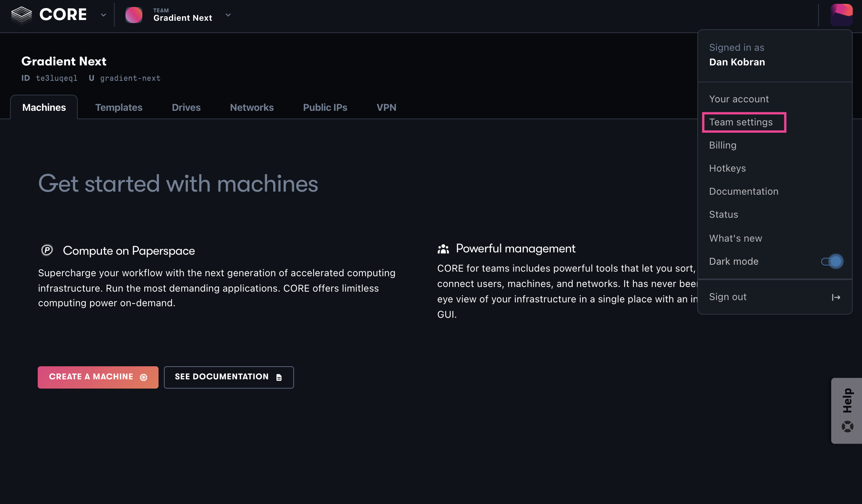Click the Gradient Next team avatar
Screen dimensions: 862x504
[x=134, y=15]
